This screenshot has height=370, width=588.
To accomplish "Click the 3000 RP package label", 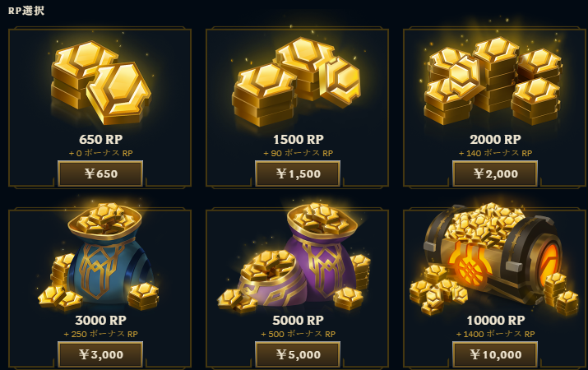I will 101,320.
